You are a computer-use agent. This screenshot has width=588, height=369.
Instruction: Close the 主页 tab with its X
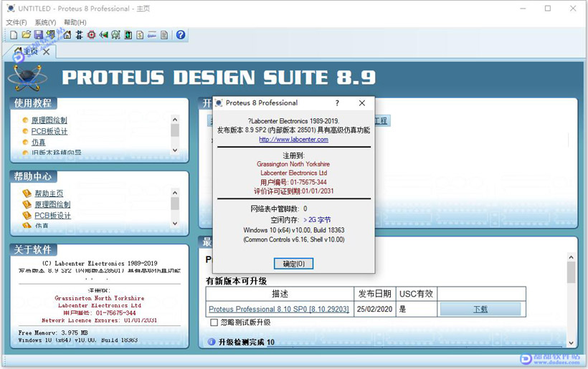pyautogui.click(x=46, y=52)
